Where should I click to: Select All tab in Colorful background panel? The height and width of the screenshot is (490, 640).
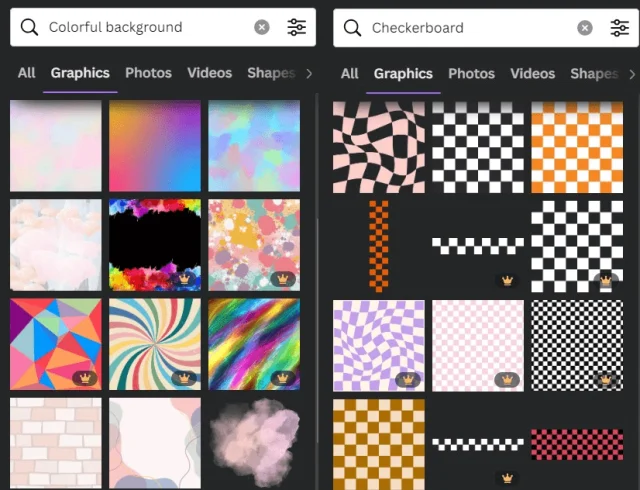(27, 73)
